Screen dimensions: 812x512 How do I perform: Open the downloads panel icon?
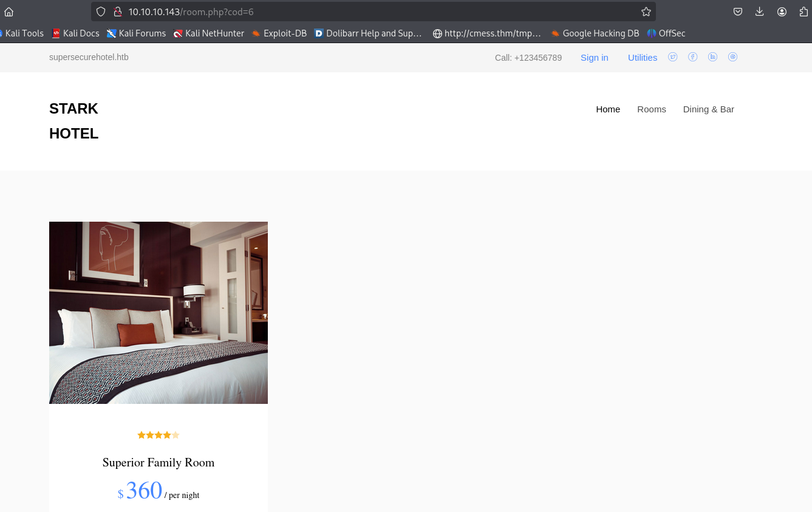click(x=760, y=12)
